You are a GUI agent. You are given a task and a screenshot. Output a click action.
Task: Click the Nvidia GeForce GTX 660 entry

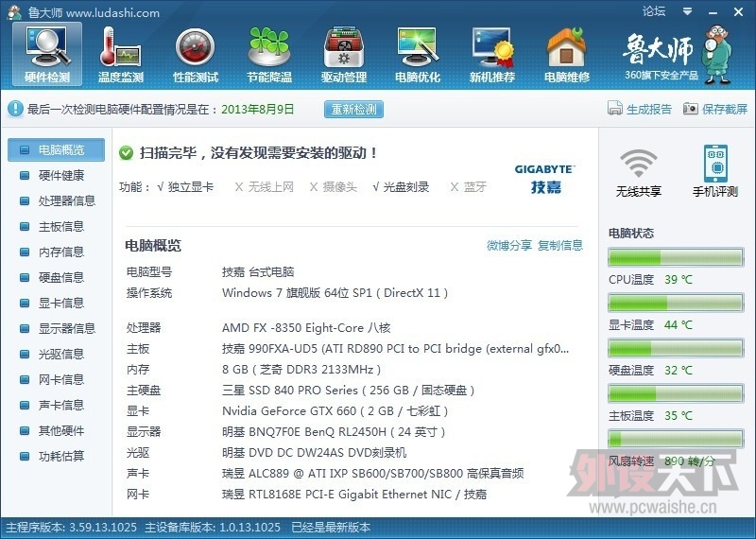335,411
